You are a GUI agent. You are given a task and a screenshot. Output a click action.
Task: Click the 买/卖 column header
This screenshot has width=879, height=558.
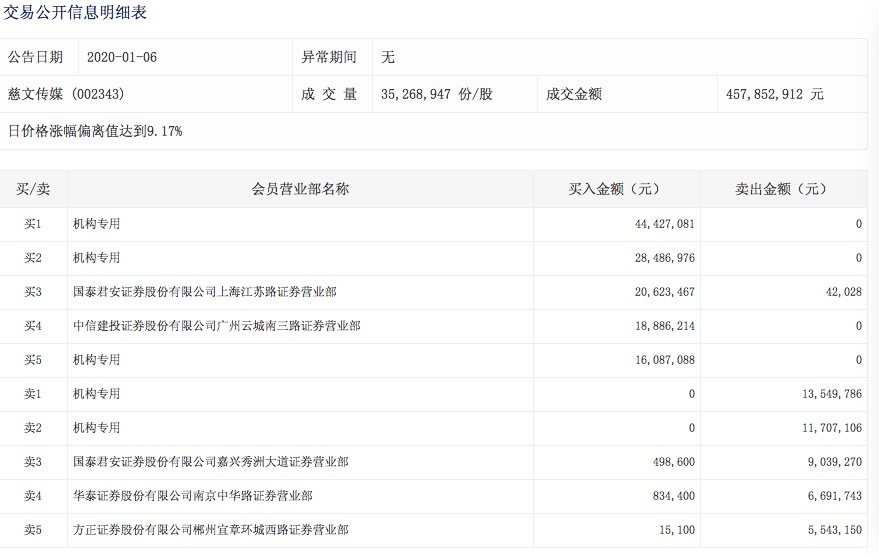[33, 189]
